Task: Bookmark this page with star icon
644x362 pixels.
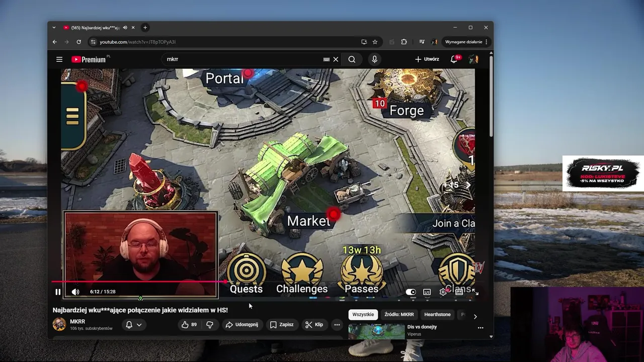Action: 375,42
